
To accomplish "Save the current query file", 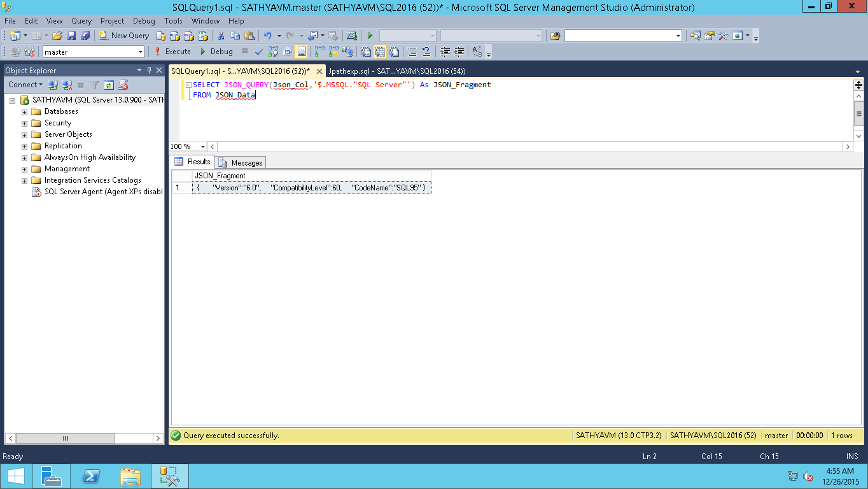I will (71, 36).
